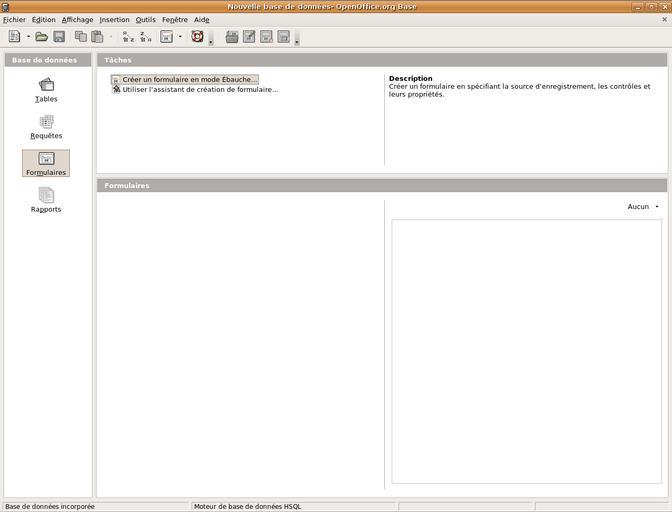
Task: Open the Outils menu
Action: 146,19
